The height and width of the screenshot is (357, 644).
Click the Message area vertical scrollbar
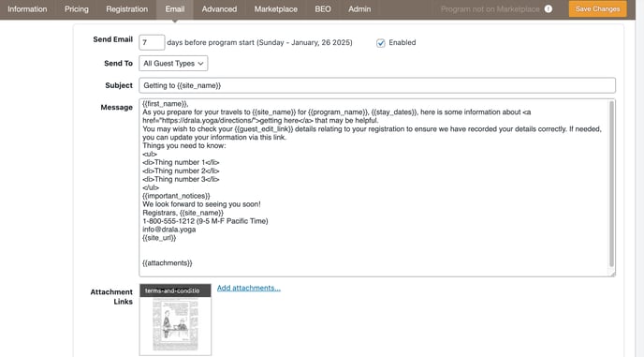coord(611,184)
